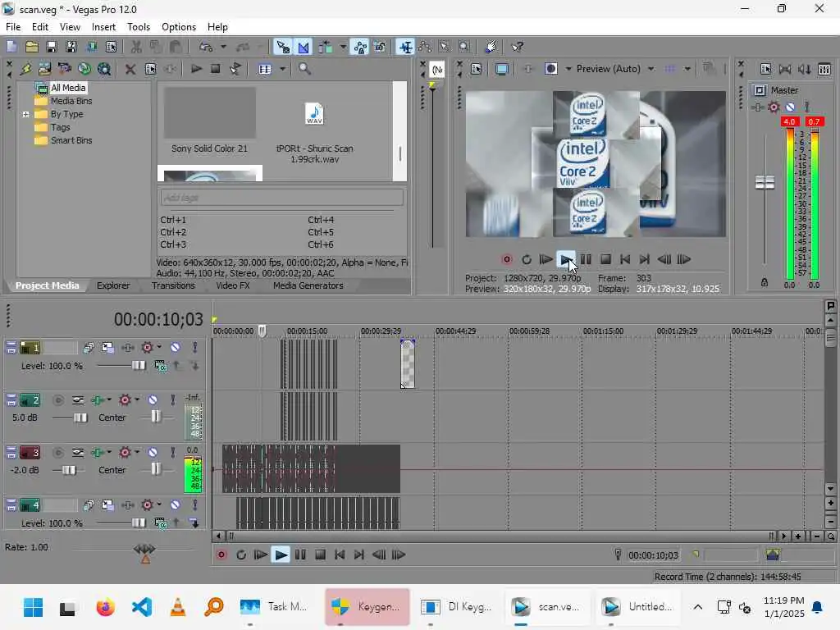This screenshot has height=630, width=840.
Task: Toggle Enable Snapping magnet icon
Action: click(282, 47)
